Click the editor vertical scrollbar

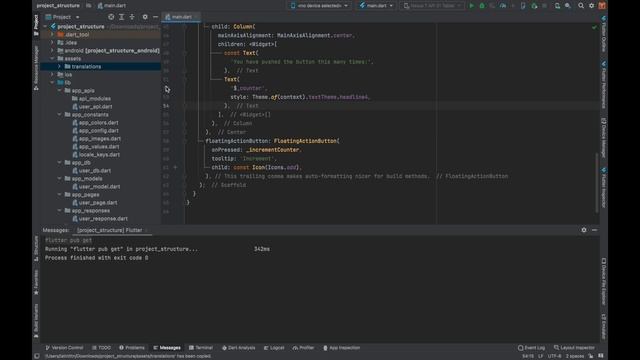tap(597, 184)
